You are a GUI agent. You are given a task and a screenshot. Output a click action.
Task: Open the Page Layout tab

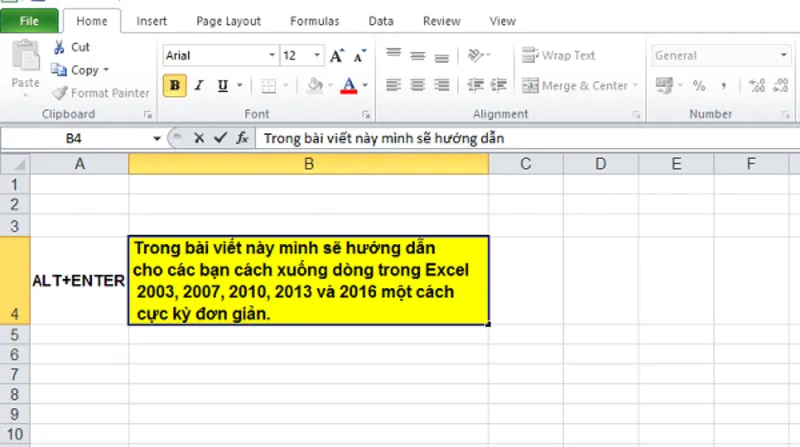[x=229, y=21]
